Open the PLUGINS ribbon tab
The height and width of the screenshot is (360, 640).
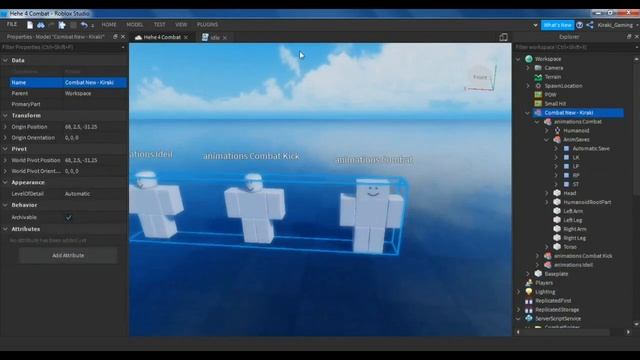[207, 24]
